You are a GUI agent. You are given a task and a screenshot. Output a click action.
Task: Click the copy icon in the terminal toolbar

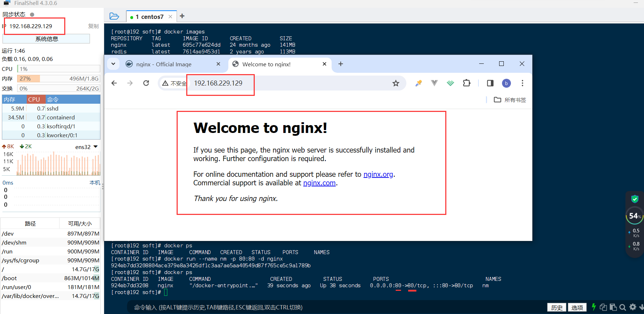pyautogui.click(x=603, y=307)
